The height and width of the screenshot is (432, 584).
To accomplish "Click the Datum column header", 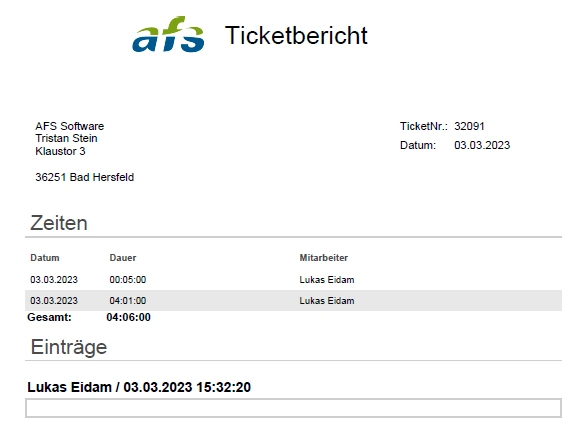I will (45, 258).
